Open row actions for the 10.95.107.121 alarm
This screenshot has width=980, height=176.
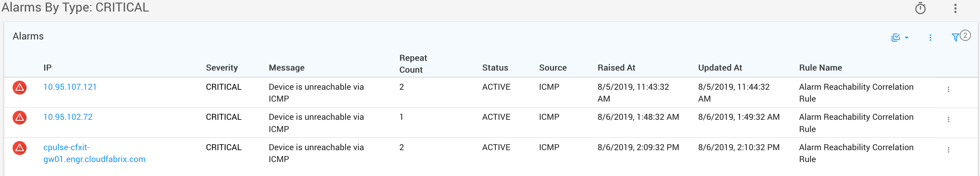coord(948,89)
